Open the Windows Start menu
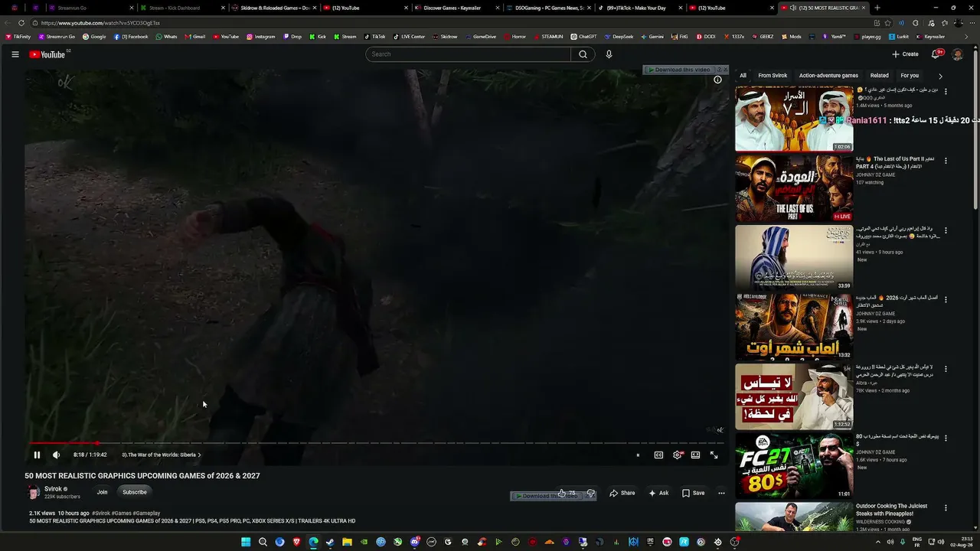Viewport: 980px width, 551px height. [x=246, y=542]
